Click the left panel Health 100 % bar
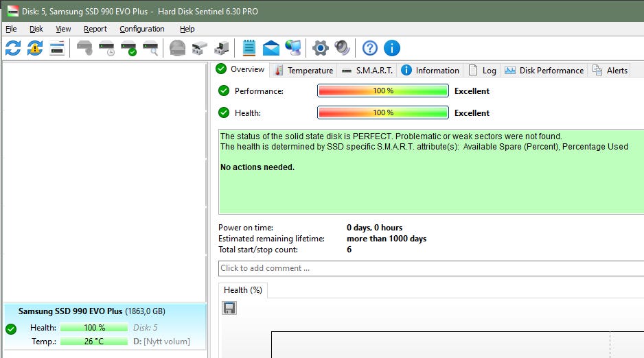The height and width of the screenshot is (358, 644). click(94, 328)
